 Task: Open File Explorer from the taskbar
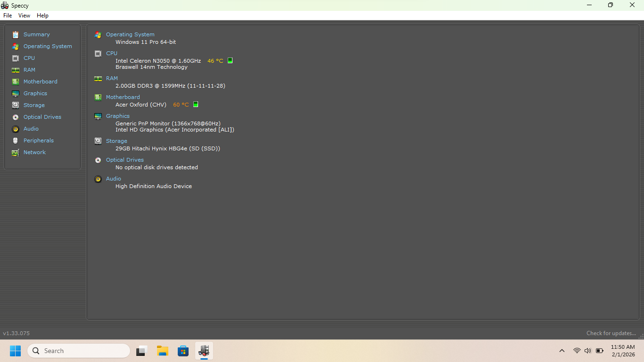[163, 351]
